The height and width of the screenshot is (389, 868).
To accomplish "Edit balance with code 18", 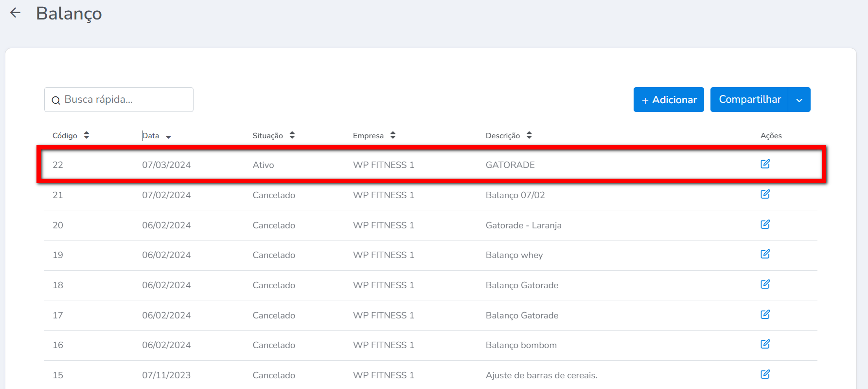I will (765, 284).
